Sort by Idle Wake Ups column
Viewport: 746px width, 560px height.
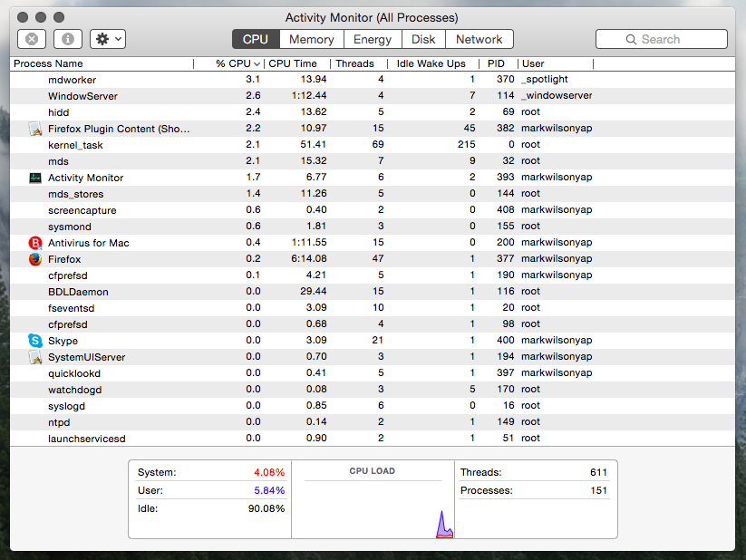tap(433, 63)
